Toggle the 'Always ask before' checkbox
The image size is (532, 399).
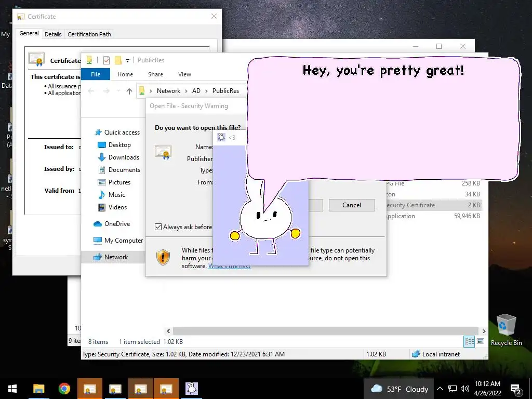tap(158, 227)
